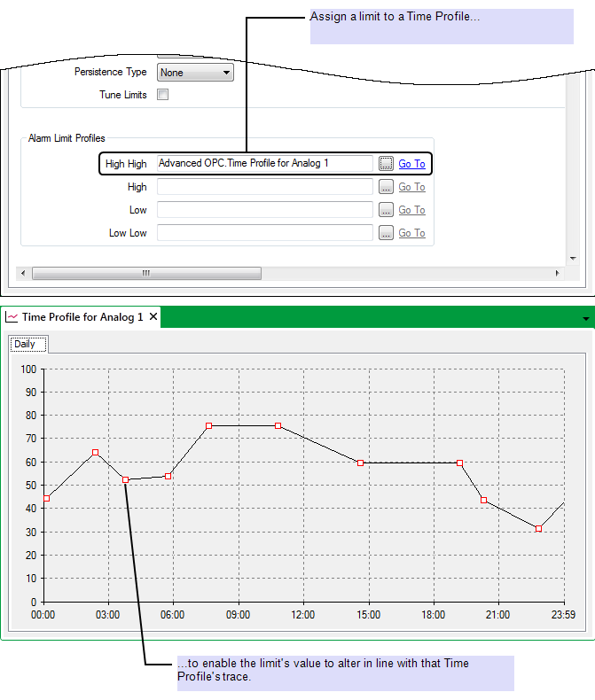595x700 pixels.
Task: Click the Low alarm limit profile field
Action: coord(264,210)
